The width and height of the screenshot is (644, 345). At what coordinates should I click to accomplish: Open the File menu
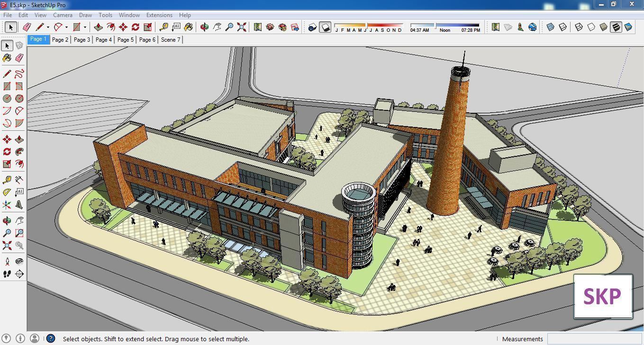[8, 15]
